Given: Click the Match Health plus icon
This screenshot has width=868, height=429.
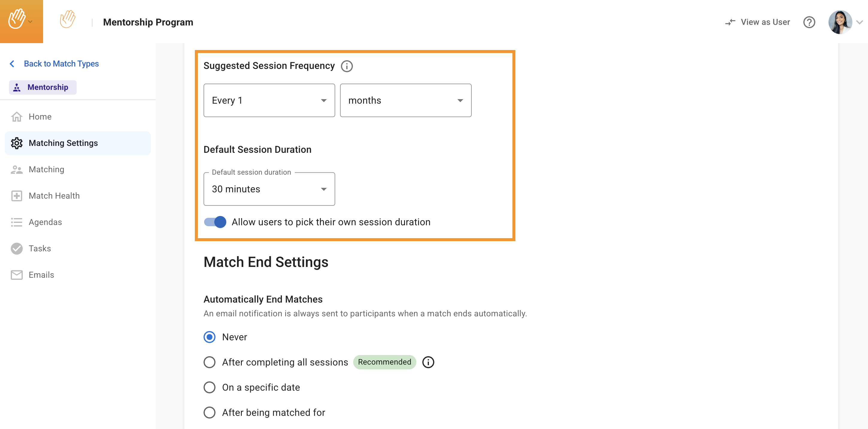Looking at the screenshot, I should pyautogui.click(x=16, y=196).
